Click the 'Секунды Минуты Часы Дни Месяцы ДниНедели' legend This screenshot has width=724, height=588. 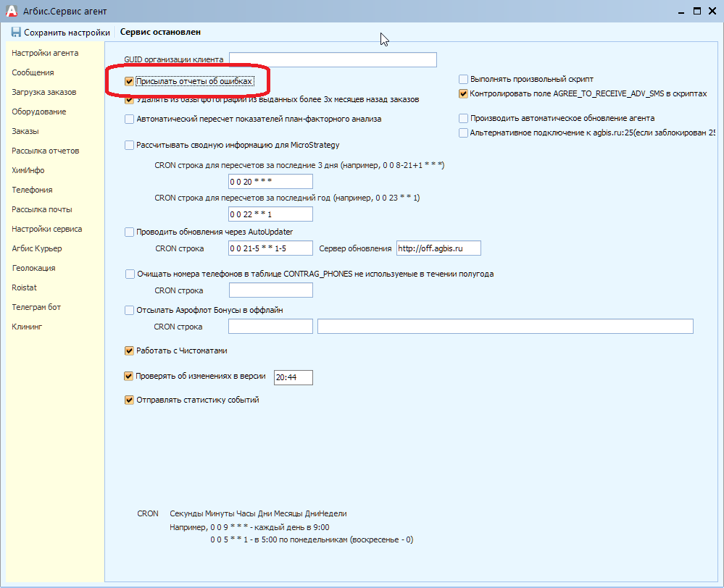(258, 513)
